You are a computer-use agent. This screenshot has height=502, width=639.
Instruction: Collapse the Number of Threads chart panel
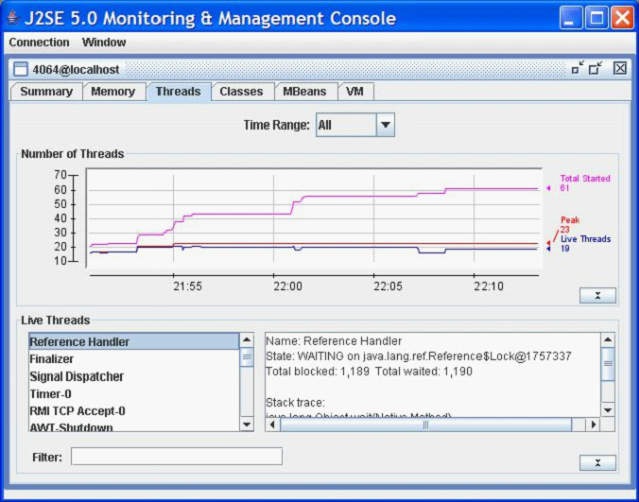[597, 295]
